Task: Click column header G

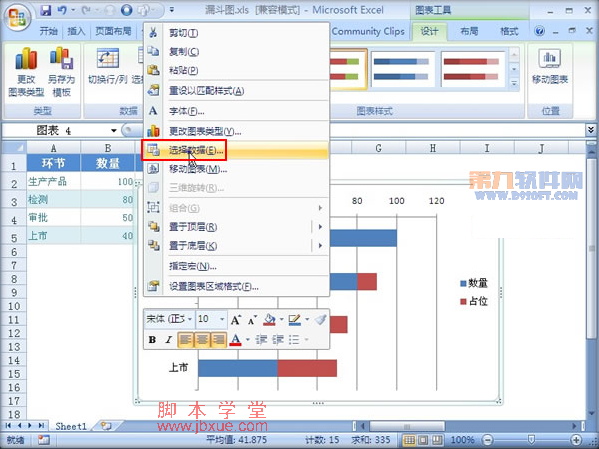Action: [x=378, y=148]
